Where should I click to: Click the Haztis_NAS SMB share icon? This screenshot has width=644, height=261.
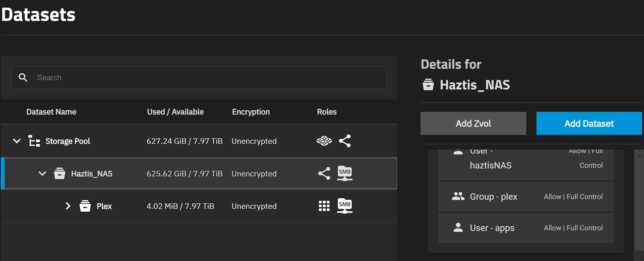[345, 173]
